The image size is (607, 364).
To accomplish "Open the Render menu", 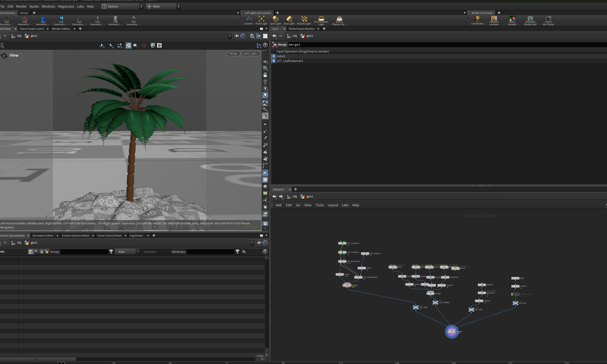I will (21, 6).
